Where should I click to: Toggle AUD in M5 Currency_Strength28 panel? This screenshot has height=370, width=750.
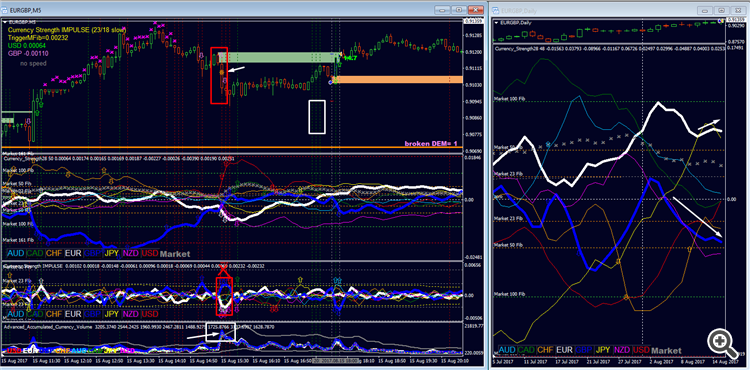click(x=16, y=254)
